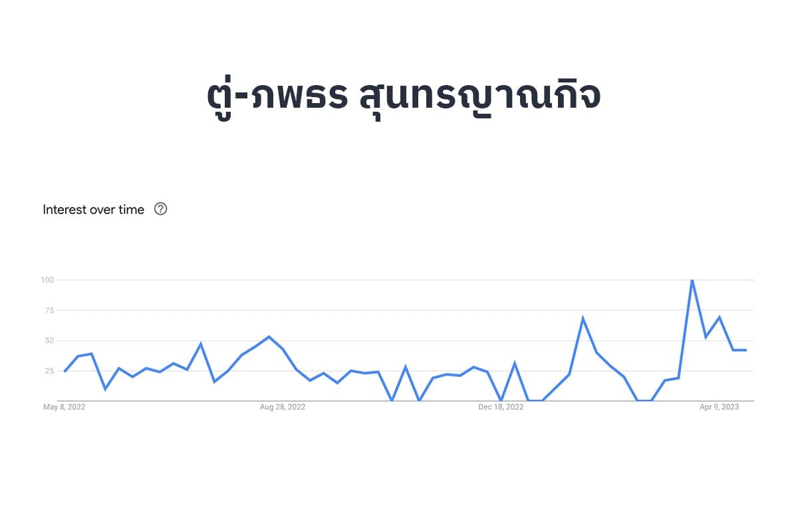Click the Interest over time heading
This screenshot has height=532, width=798.
pos(93,209)
